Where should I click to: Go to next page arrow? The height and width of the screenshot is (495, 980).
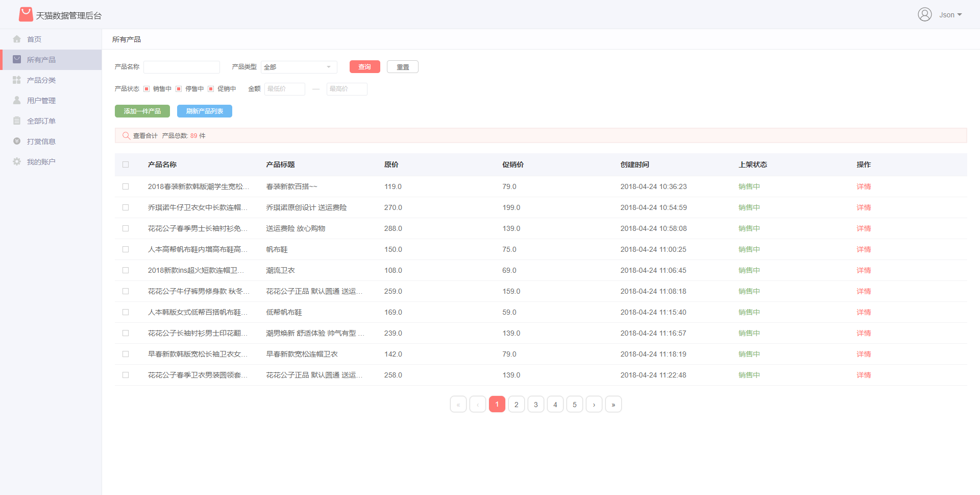594,404
